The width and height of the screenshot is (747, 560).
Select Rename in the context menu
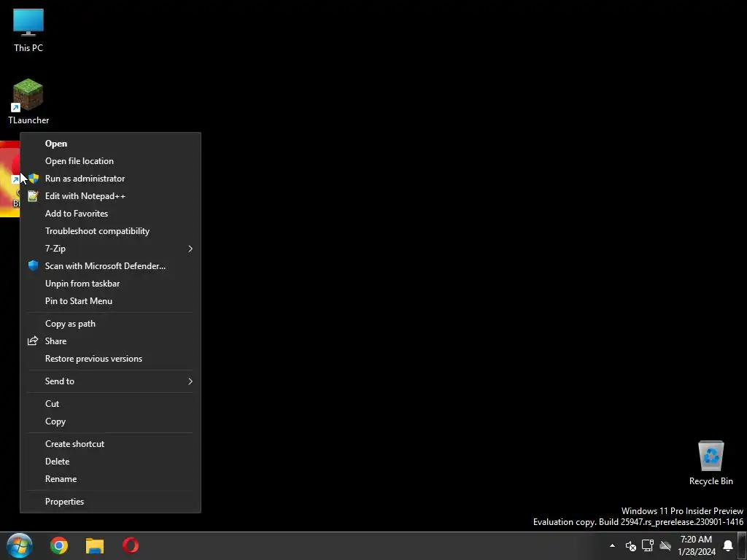point(110,479)
